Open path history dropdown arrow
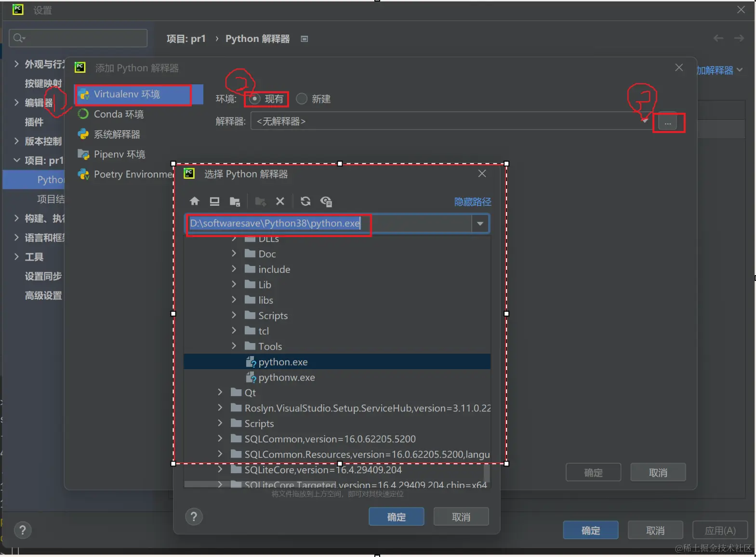This screenshot has height=557, width=756. (480, 224)
